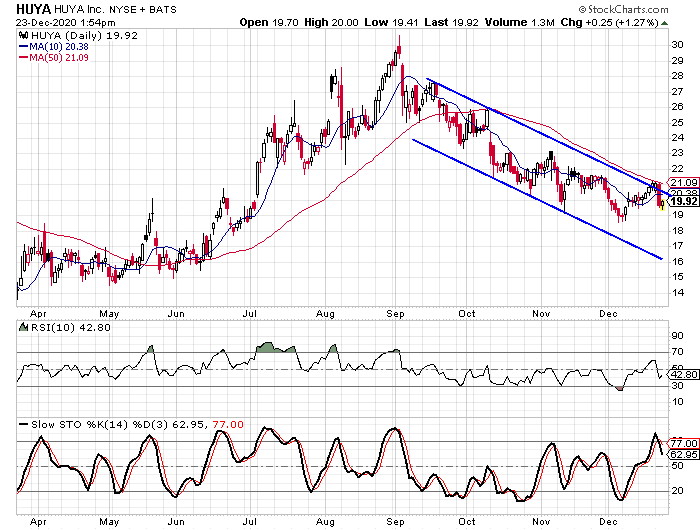The image size is (700, 530).
Task: Click the HUYA Inc. NYSE + BATS text
Action: (x=115, y=9)
